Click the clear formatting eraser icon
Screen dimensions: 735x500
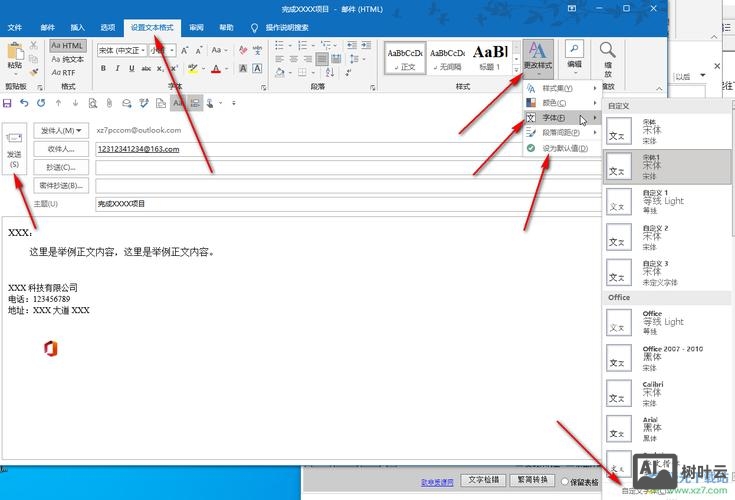pos(243,50)
